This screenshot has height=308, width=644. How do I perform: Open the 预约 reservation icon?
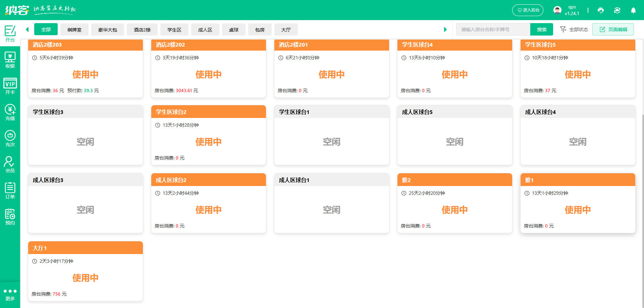[10, 217]
